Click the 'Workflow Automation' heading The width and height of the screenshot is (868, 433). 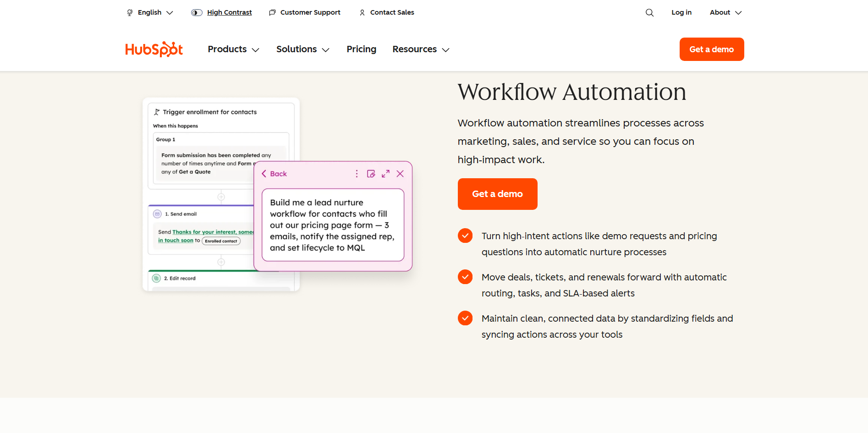(x=572, y=92)
